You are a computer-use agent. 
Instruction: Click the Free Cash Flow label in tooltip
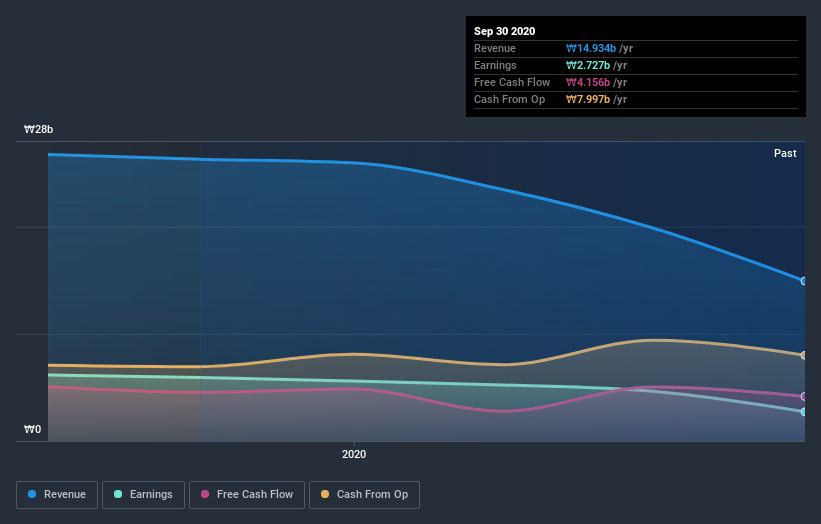pyautogui.click(x=512, y=82)
